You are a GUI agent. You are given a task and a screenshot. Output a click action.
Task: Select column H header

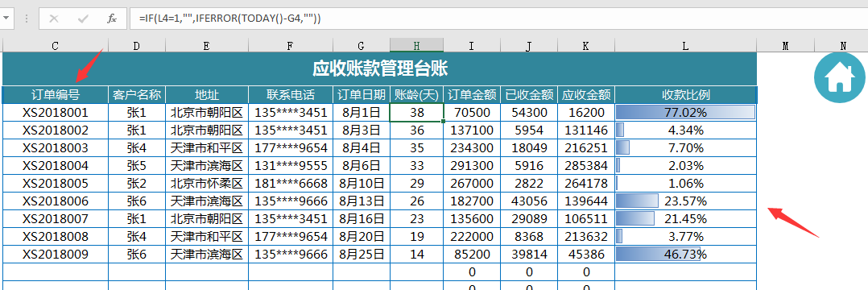[416, 46]
